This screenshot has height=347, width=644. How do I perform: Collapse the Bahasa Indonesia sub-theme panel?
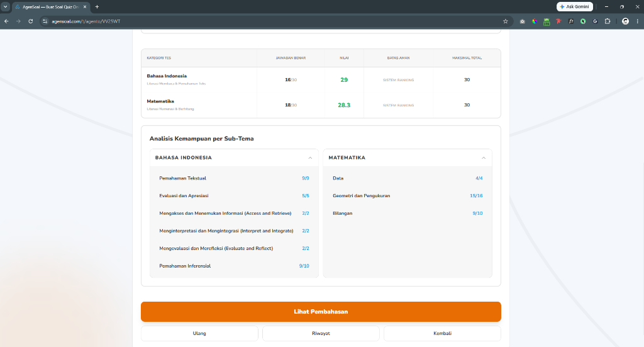(x=310, y=158)
